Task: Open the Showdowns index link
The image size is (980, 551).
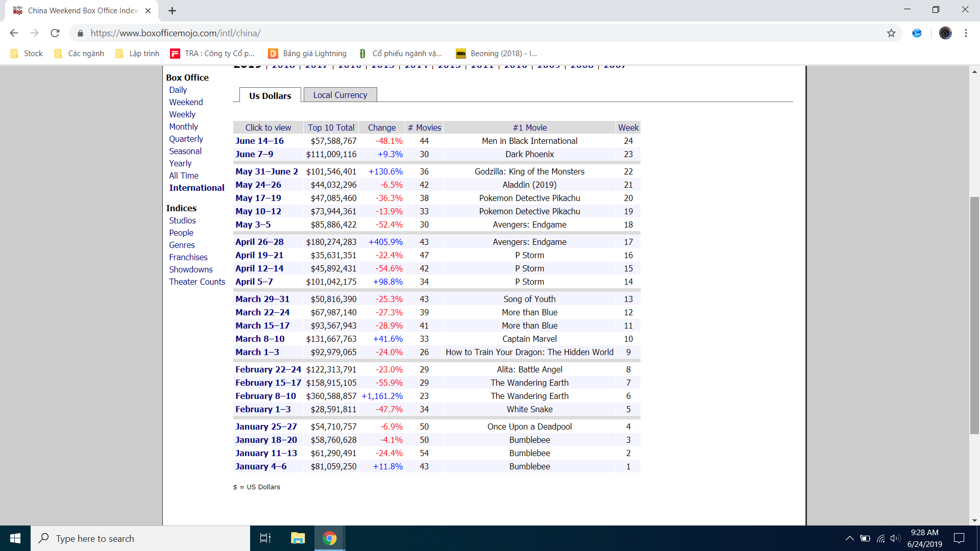Action: click(x=191, y=269)
